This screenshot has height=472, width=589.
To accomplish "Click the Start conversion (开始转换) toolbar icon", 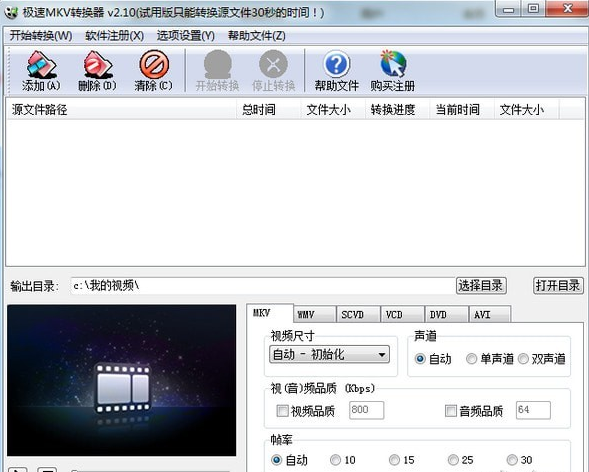I will coord(217,71).
